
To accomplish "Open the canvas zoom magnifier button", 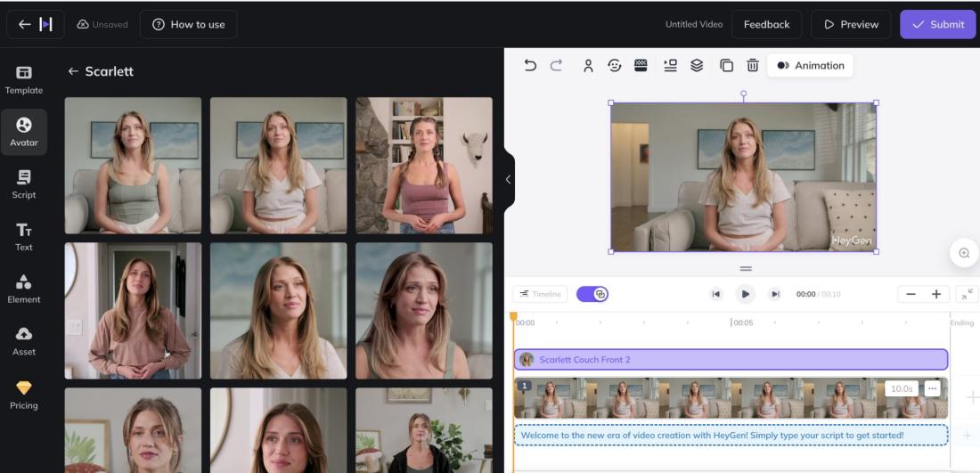I will pyautogui.click(x=964, y=253).
